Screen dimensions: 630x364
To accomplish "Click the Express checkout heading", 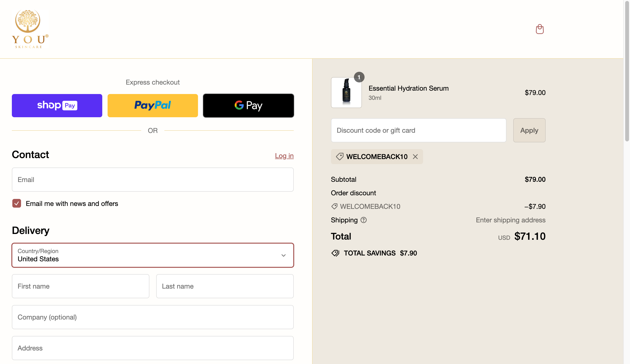I will click(153, 82).
